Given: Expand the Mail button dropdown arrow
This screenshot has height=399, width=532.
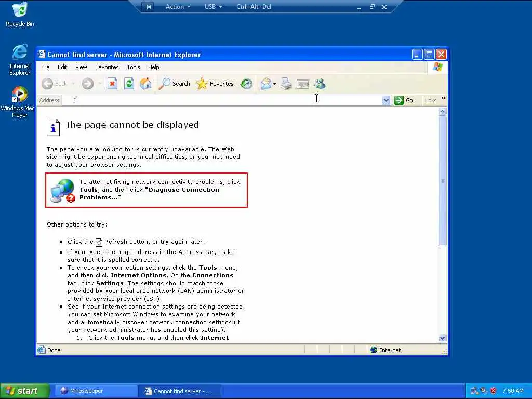Looking at the screenshot, I should click(x=274, y=84).
